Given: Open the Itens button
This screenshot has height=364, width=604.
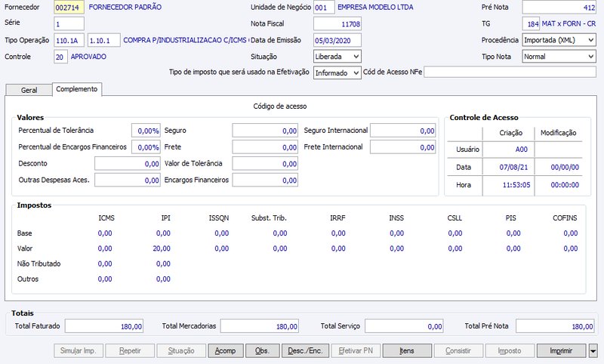Looking at the screenshot, I should coord(407,351).
